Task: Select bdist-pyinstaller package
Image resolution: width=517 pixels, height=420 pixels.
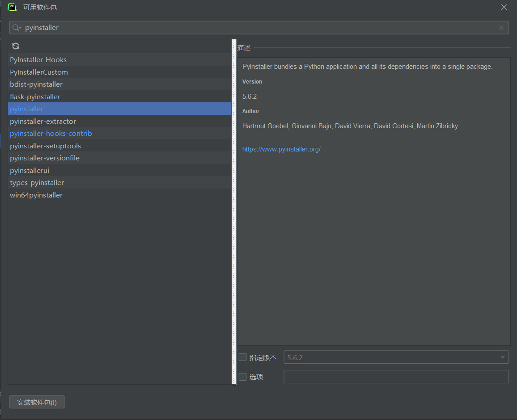Action: [x=119, y=84]
